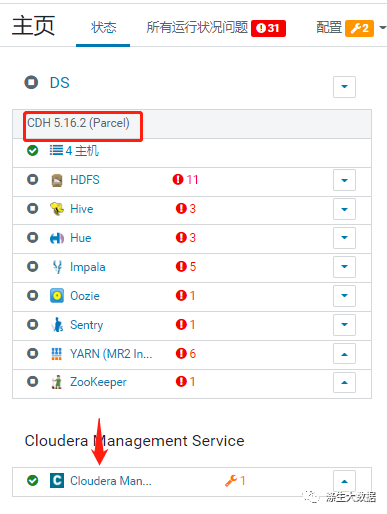The width and height of the screenshot is (387, 514).
Task: Open the ZooKeeper service link
Action: click(x=98, y=382)
